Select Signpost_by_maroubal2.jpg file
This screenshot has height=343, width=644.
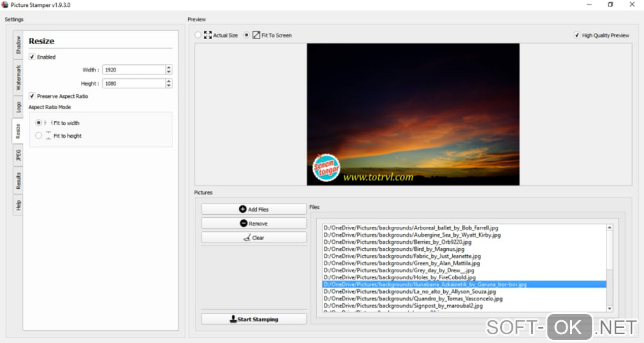click(464, 306)
